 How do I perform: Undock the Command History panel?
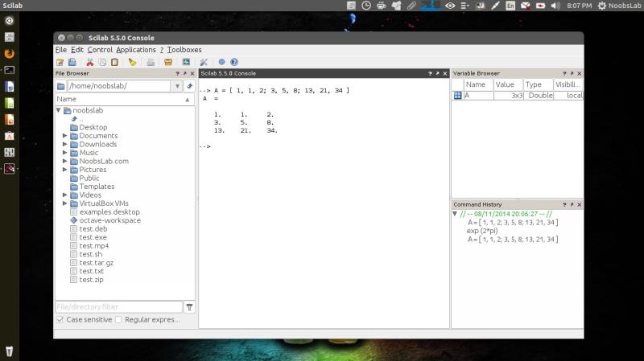(x=572, y=204)
